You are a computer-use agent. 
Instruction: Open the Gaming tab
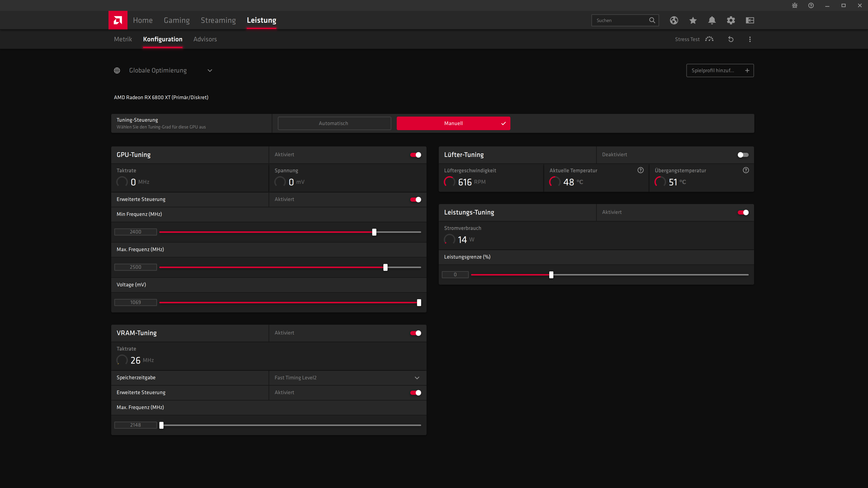click(177, 20)
